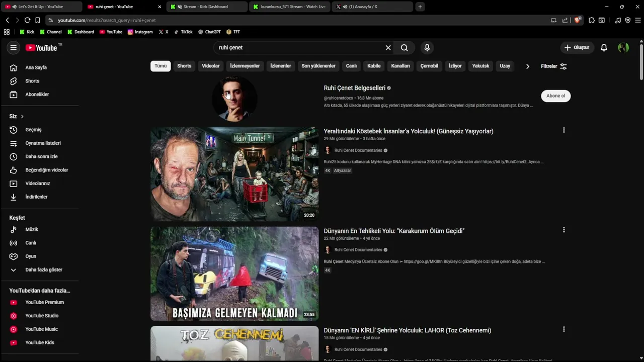Viewport: 644px width, 362px height.
Task: Switch to Anasayfa / X browser tab
Action: (372, 7)
